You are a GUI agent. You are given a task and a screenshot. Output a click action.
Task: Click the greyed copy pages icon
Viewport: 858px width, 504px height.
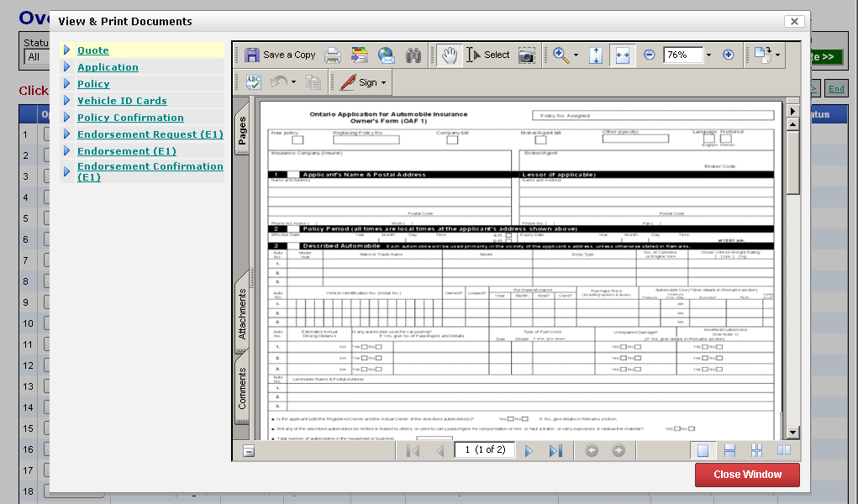(x=313, y=82)
